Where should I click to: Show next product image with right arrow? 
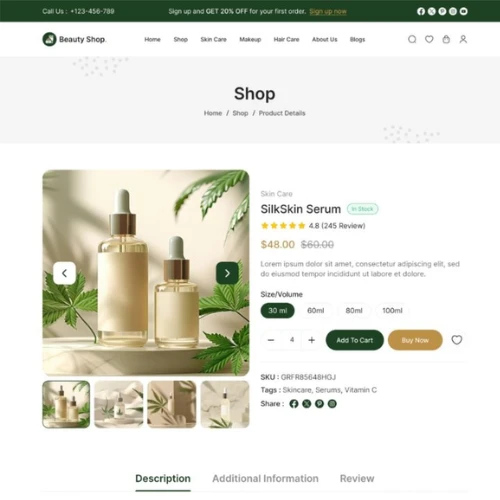[x=227, y=273]
